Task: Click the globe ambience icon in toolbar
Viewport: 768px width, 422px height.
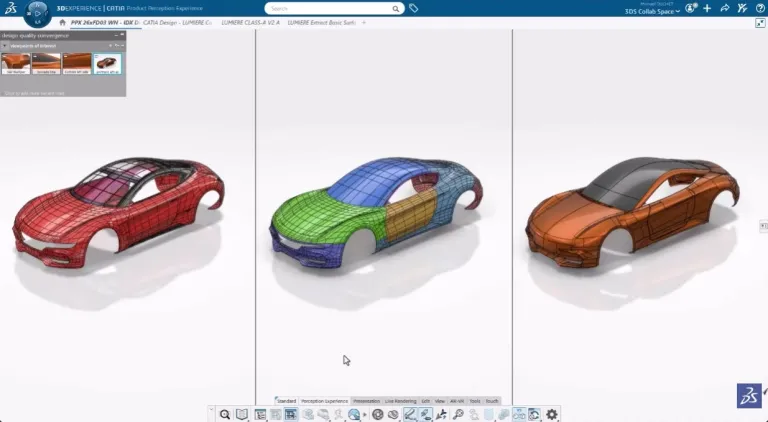Action: (x=354, y=415)
